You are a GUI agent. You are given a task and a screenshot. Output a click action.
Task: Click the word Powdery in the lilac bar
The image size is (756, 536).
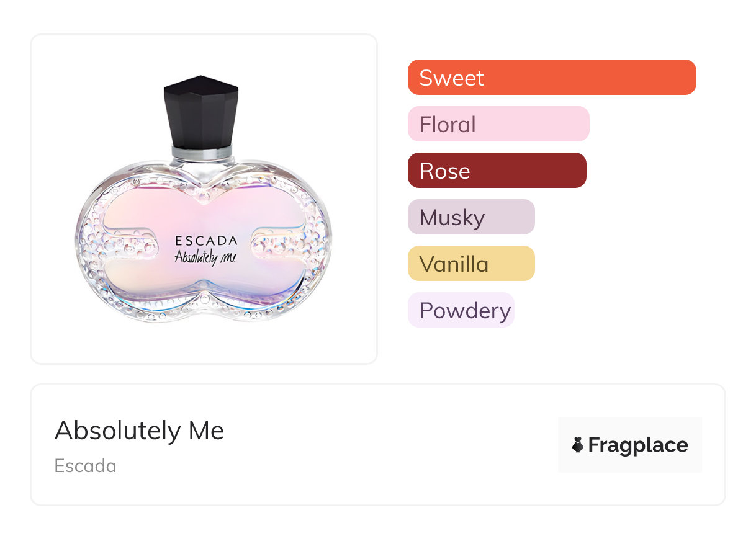pos(465,310)
